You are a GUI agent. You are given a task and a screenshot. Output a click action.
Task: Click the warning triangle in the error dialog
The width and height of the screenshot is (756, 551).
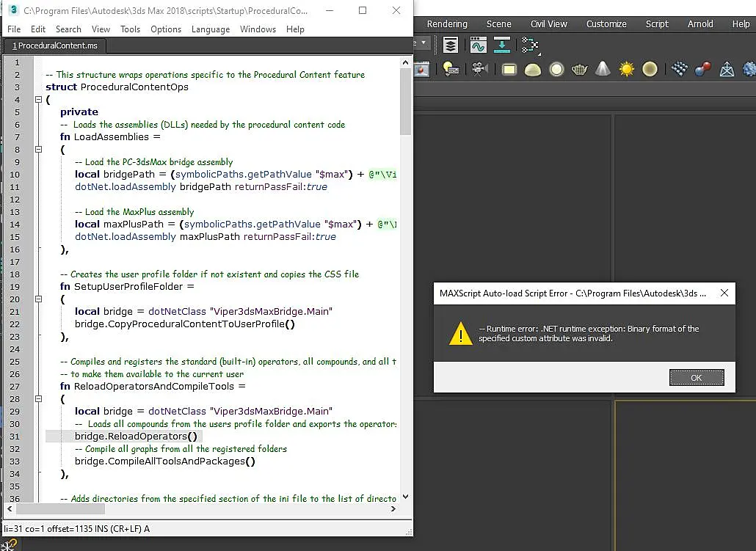460,333
